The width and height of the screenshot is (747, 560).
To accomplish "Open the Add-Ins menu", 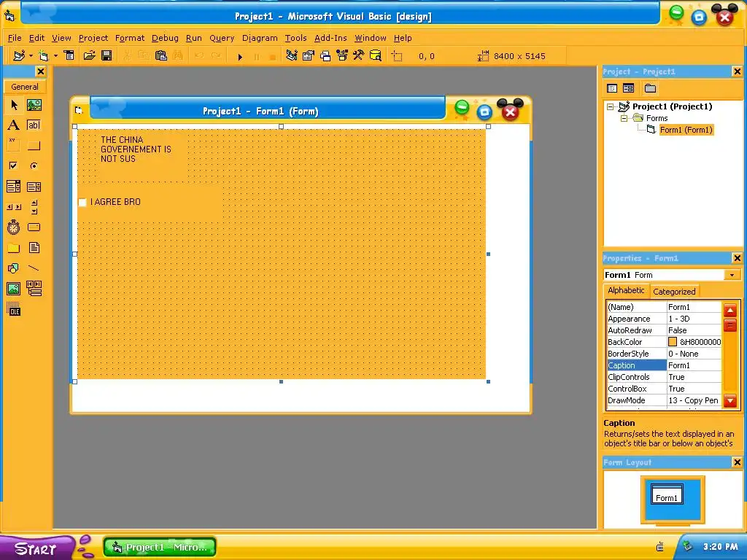I will 330,38.
